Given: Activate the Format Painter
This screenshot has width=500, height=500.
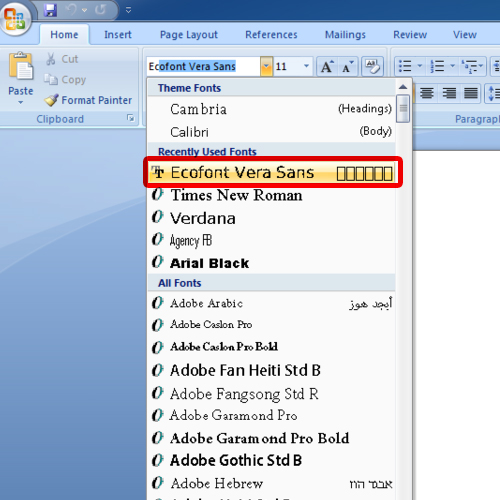Looking at the screenshot, I should pos(88,100).
